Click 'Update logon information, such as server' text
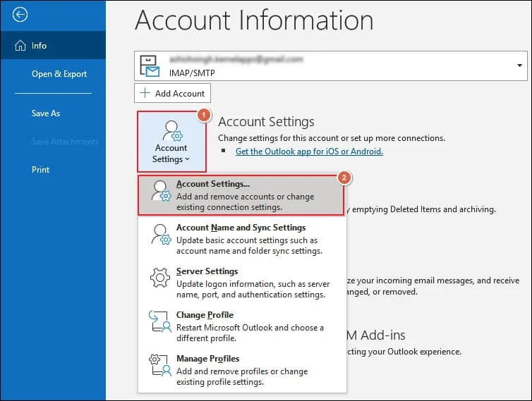 pyautogui.click(x=253, y=284)
